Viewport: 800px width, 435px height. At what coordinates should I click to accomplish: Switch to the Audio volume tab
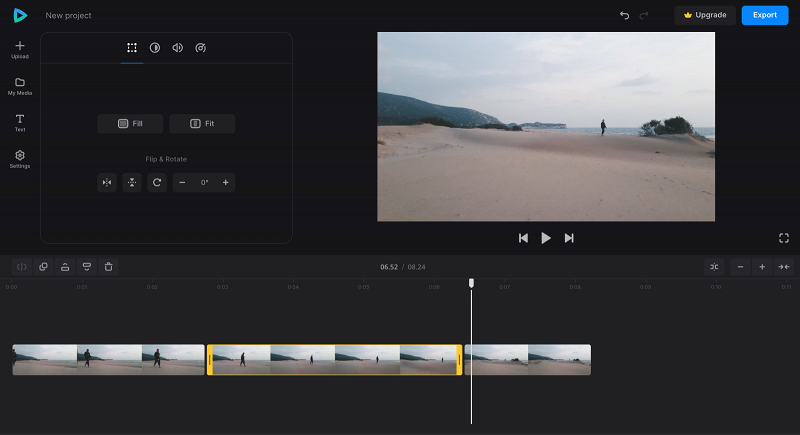coord(178,48)
